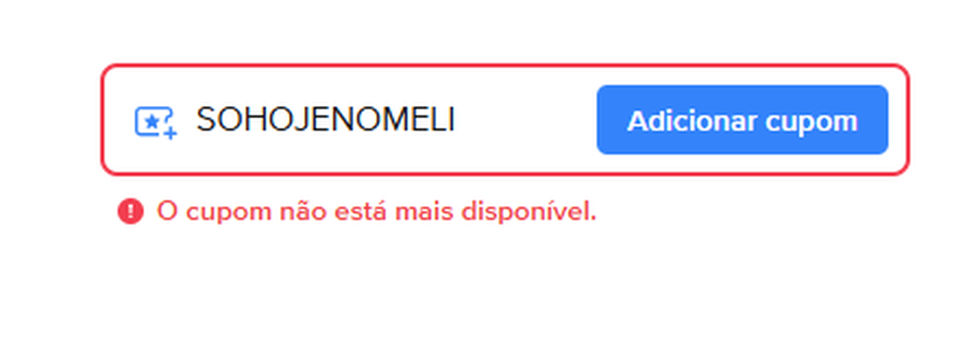Place cursor at start of SOHOJENOMELI text

click(x=198, y=120)
